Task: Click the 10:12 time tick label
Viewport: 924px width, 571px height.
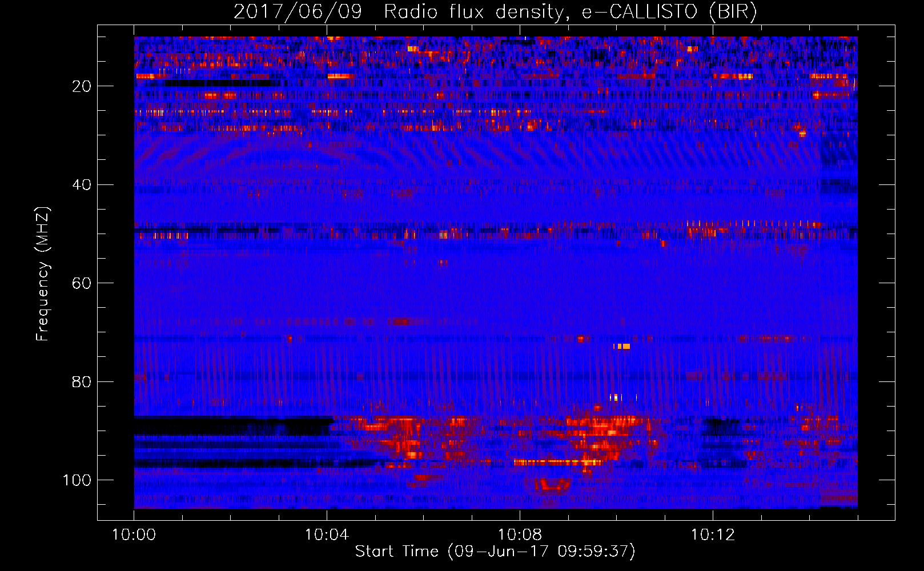Action: [x=713, y=535]
